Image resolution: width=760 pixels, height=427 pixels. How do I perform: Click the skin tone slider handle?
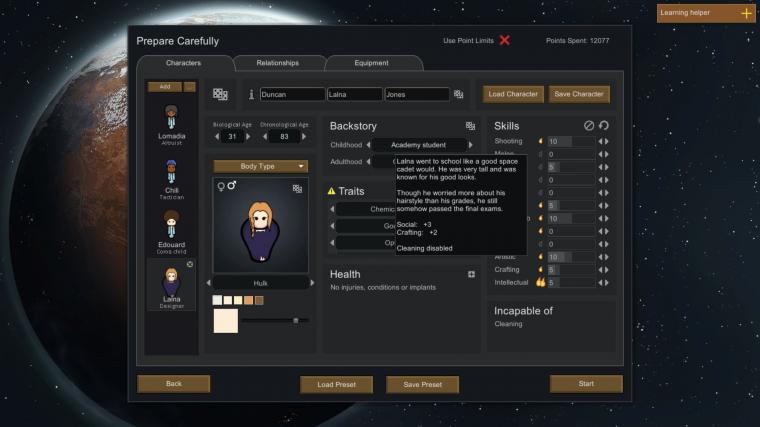coord(296,320)
